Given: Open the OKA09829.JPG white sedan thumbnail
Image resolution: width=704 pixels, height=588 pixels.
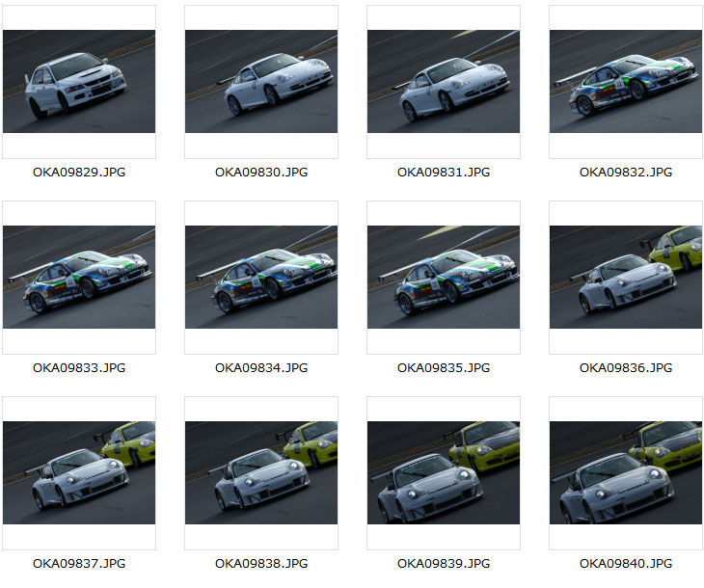Looking at the screenshot, I should pyautogui.click(x=79, y=81).
